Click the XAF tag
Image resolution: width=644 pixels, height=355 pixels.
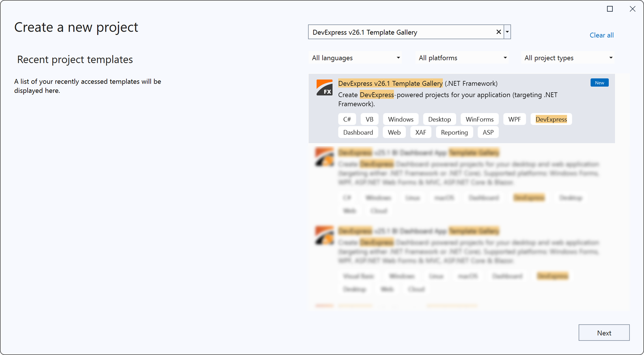point(420,132)
